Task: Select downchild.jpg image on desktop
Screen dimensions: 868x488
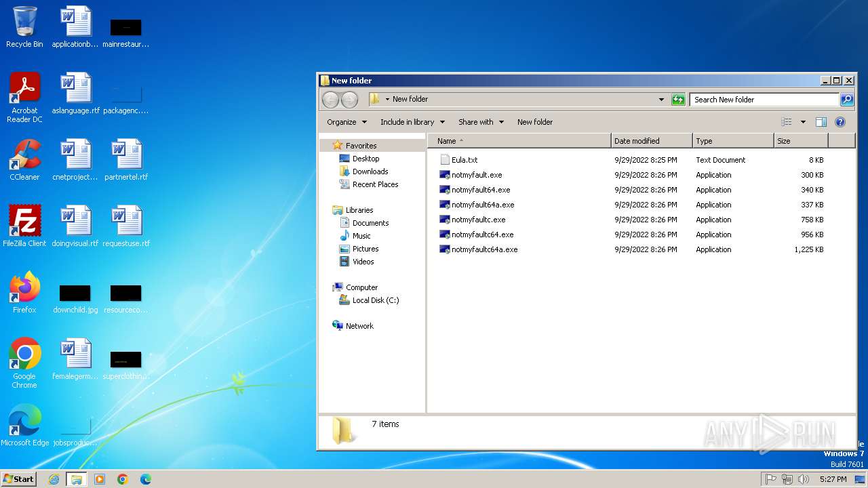Action: tap(75, 298)
